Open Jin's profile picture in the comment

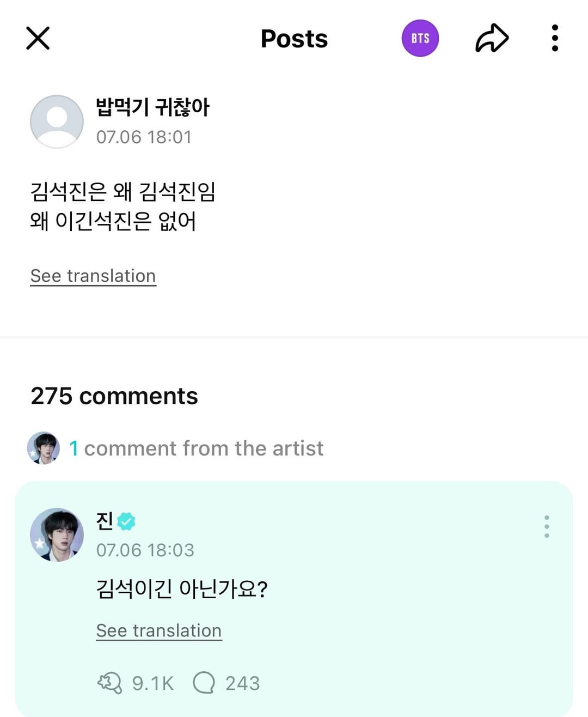point(57,534)
